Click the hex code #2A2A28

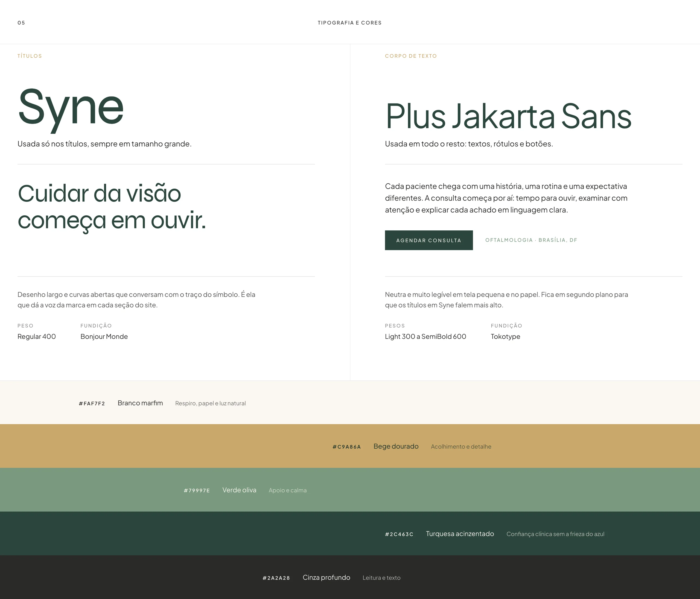pos(276,578)
